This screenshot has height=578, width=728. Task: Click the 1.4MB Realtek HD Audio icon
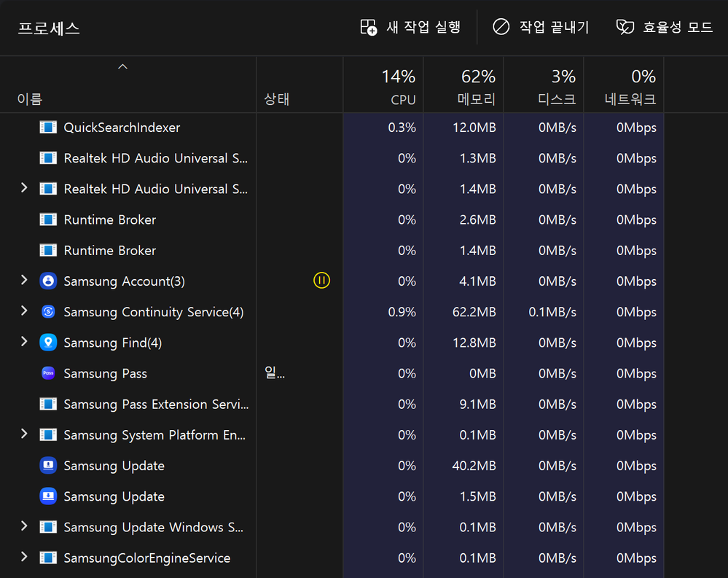(48, 189)
